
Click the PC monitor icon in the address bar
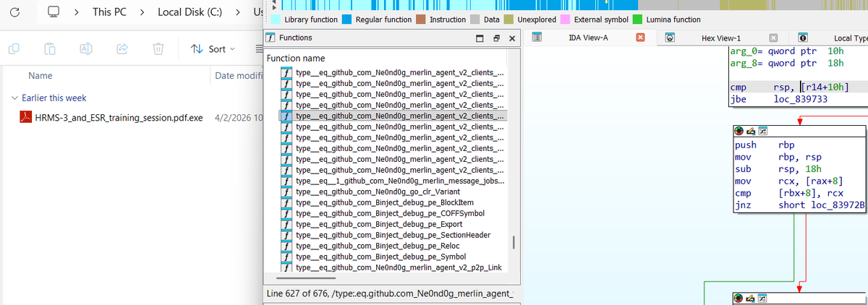coord(53,12)
